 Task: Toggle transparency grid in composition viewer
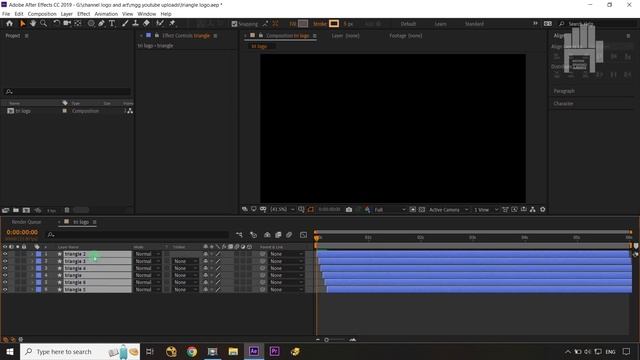pos(422,209)
